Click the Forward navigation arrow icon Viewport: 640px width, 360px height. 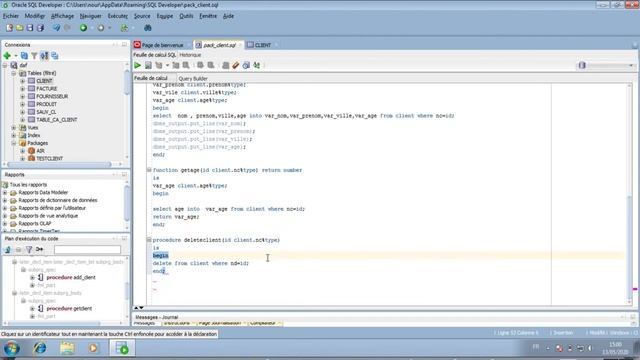click(x=100, y=28)
